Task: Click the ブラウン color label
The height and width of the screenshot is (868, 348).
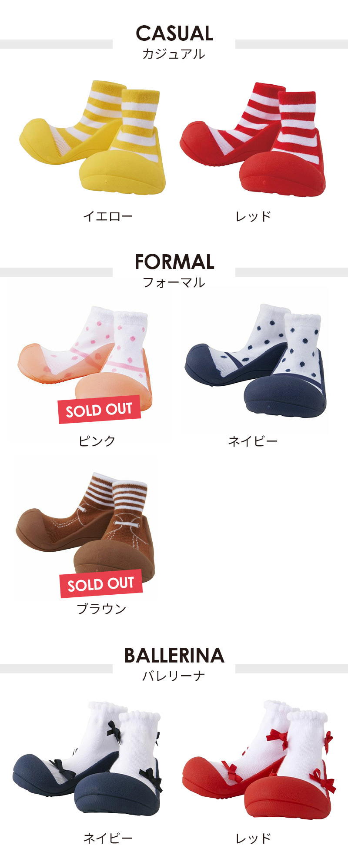Action: click(x=101, y=609)
